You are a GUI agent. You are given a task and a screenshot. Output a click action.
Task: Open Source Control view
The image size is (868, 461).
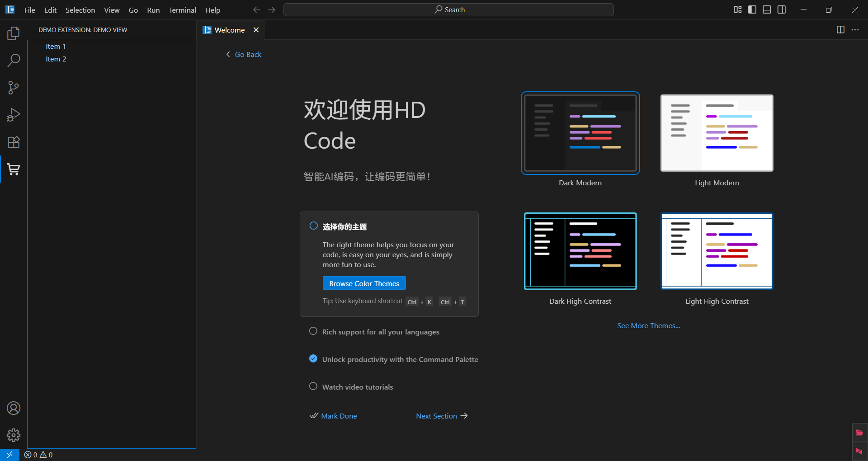pyautogui.click(x=13, y=87)
